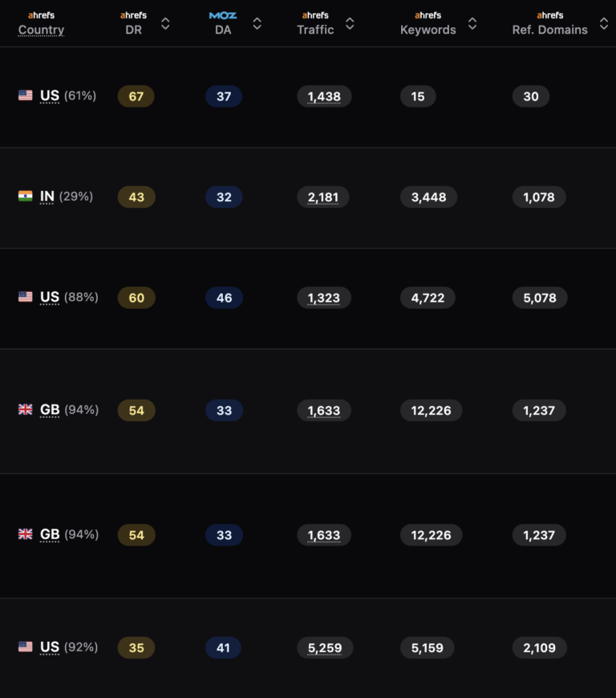Click the DR badge showing 35

point(136,647)
